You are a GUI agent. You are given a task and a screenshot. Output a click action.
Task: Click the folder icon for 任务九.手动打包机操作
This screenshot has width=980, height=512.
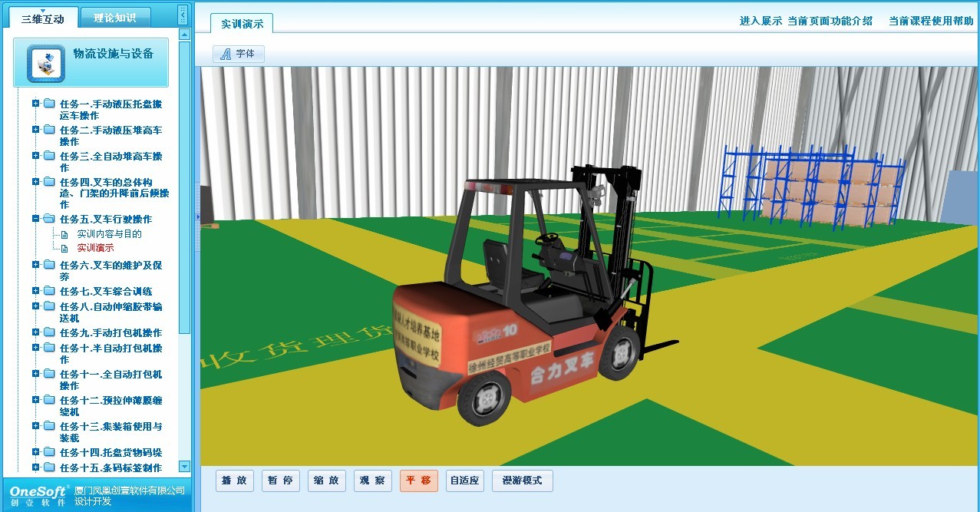pyautogui.click(x=49, y=332)
